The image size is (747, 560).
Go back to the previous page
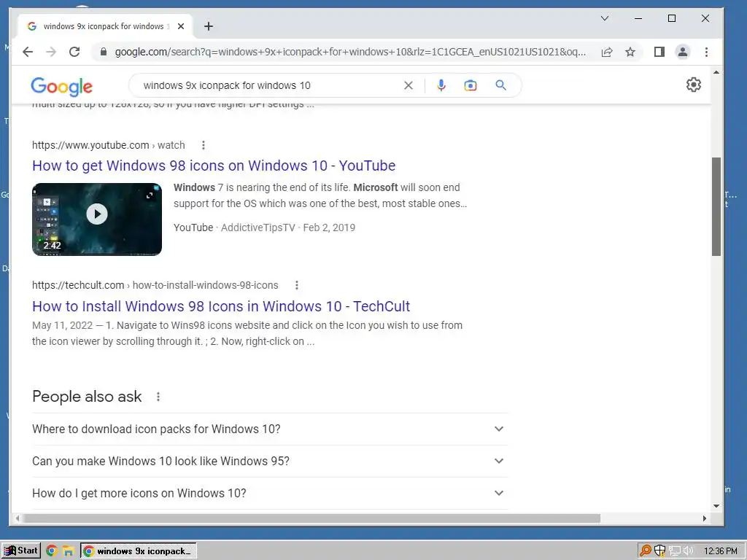28,52
